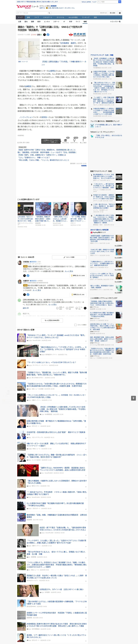The width and height of the screenshot is (138, 644).
Task: Play the first regional video ranking thumbnail
Action: point(119,177)
